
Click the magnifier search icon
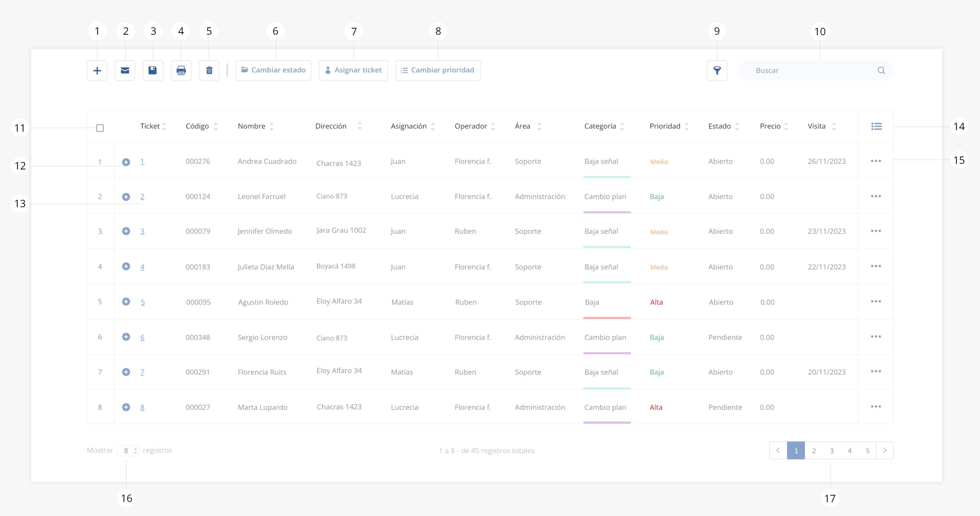click(881, 70)
